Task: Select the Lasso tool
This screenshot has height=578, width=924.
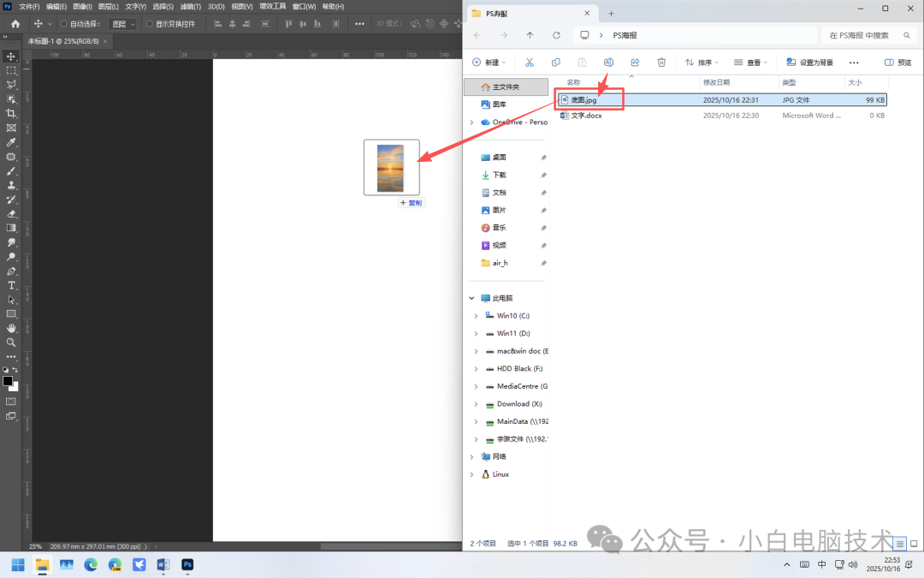Action: click(10, 85)
